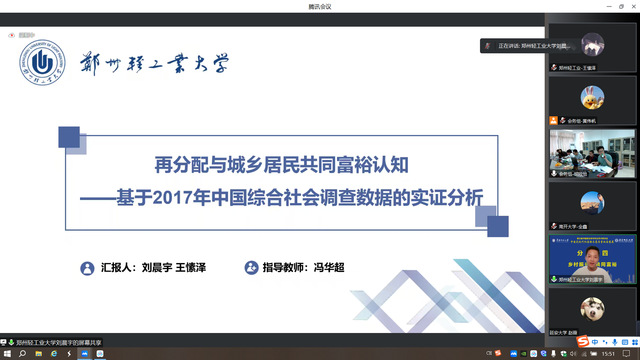Open the Sogou toolbox grid icon

(x=635, y=342)
